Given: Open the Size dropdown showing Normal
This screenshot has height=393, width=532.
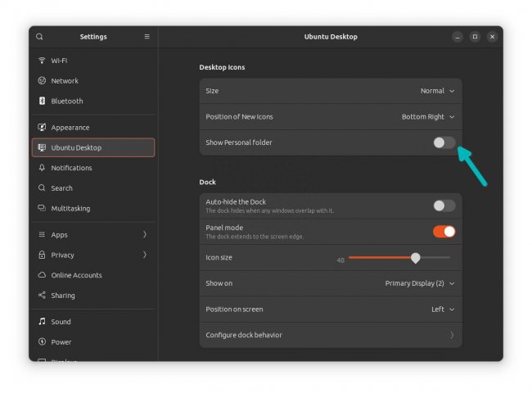Looking at the screenshot, I should pos(437,91).
